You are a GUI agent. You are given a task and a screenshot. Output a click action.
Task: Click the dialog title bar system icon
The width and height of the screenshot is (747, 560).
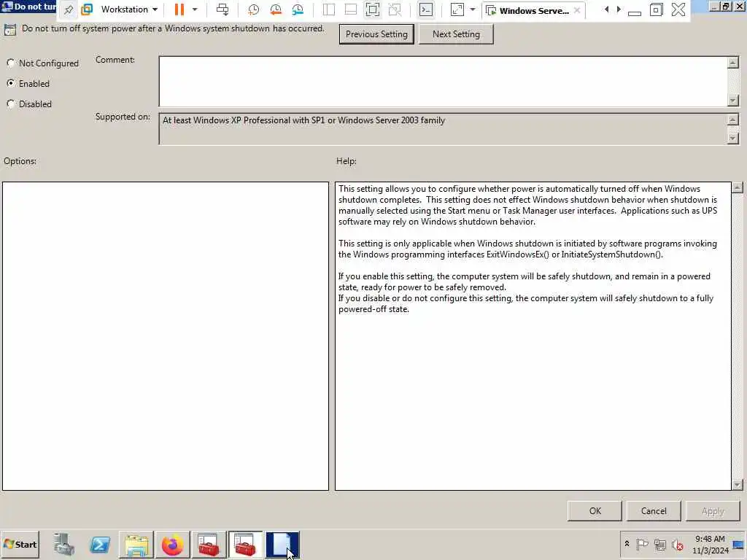click(x=7, y=6)
